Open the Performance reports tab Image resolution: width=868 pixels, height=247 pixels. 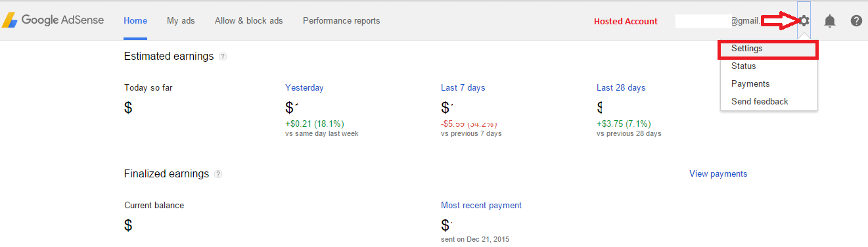[341, 20]
